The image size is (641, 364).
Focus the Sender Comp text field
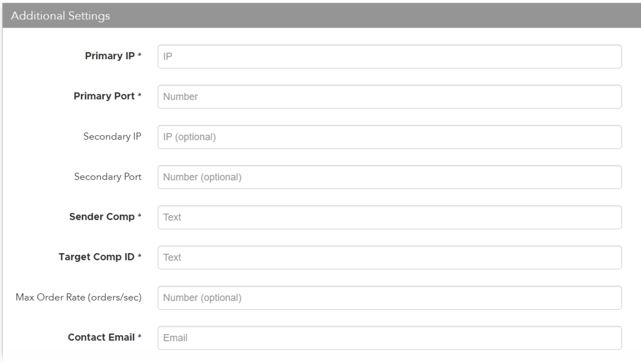[x=389, y=217]
